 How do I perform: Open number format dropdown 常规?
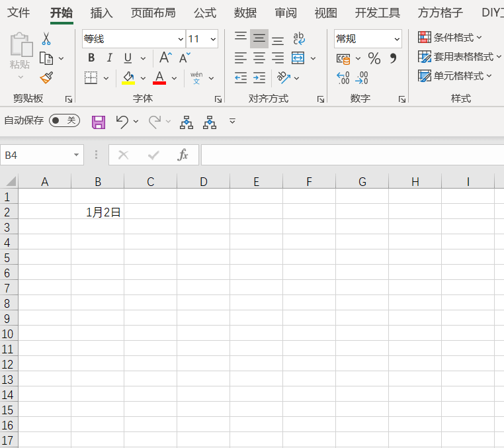click(x=397, y=39)
